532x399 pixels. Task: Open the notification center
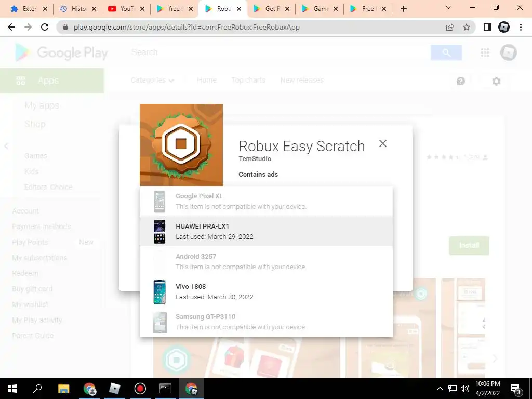coord(516,389)
